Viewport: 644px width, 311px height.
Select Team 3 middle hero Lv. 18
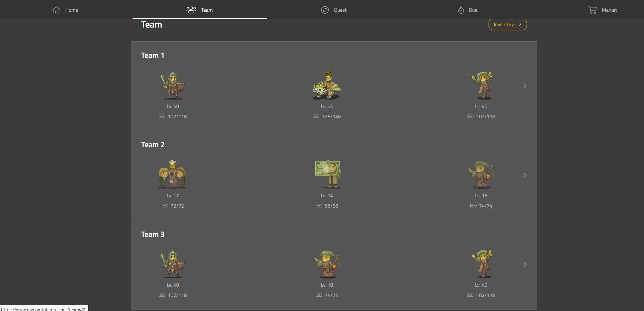click(327, 264)
